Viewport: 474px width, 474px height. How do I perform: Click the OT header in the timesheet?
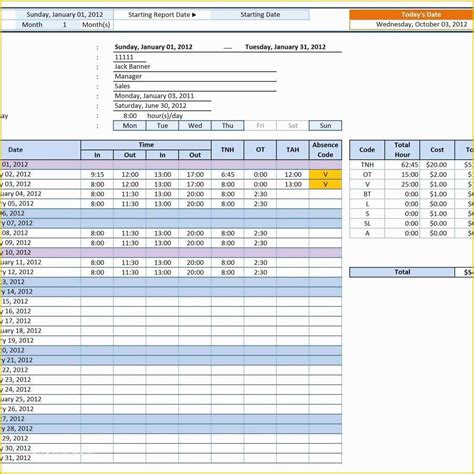260,150
